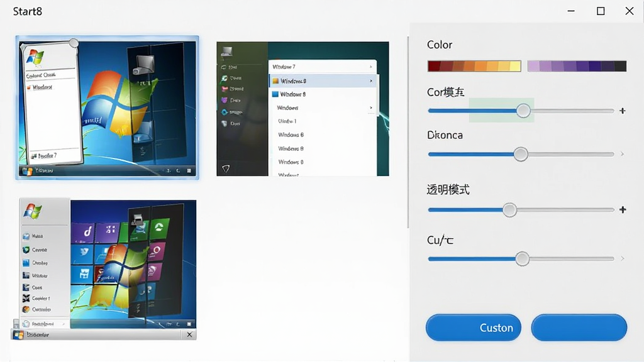The width and height of the screenshot is (644, 362).
Task: Click arrow at end of bottom slider
Action: click(x=622, y=258)
